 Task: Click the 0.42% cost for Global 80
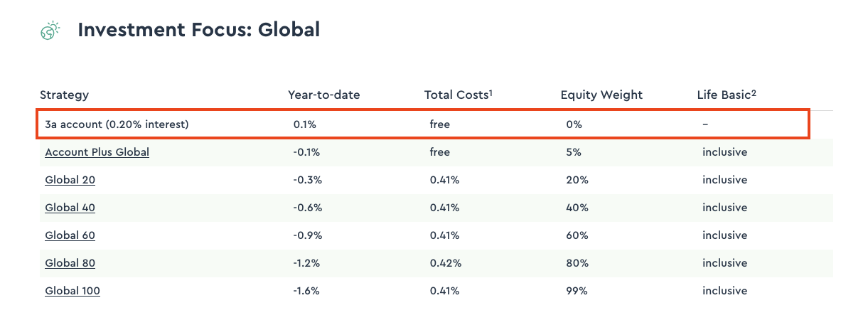[x=445, y=263]
